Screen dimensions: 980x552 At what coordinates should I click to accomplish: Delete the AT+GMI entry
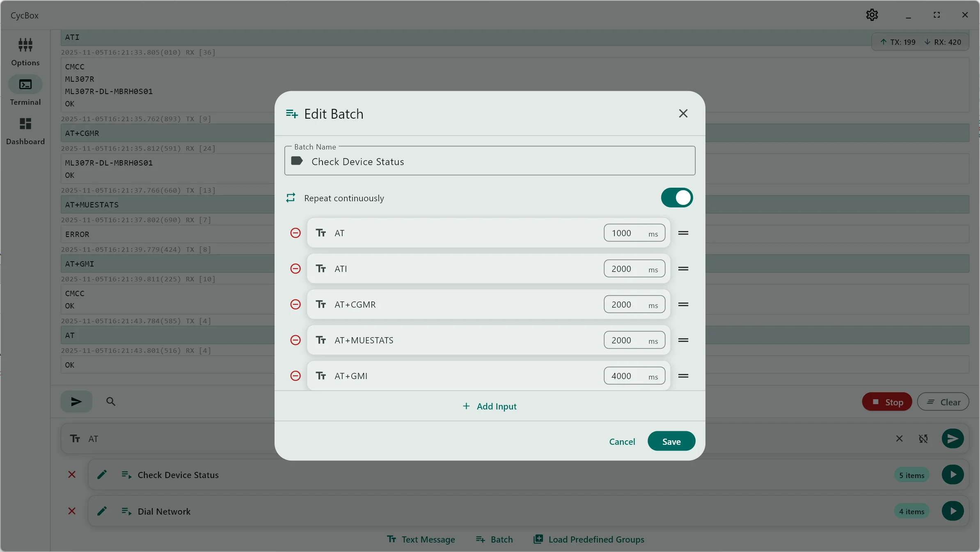(295, 376)
